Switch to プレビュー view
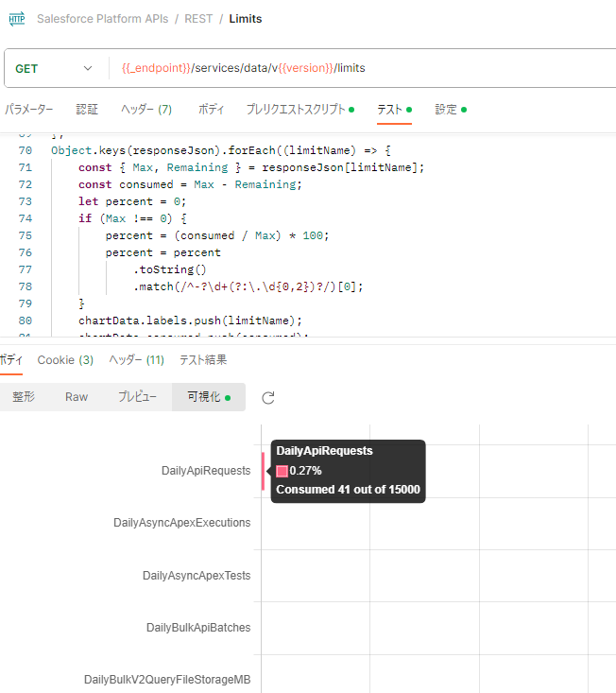 (137, 397)
